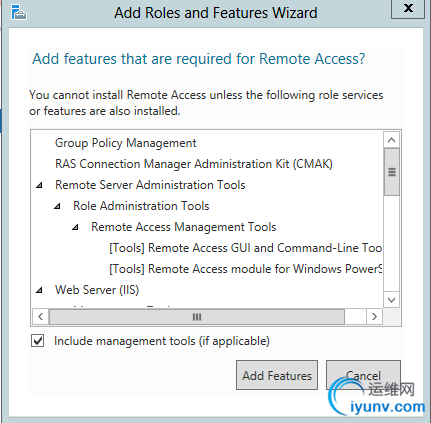
Task: Select Remote Access Management Tools label
Action: pos(184,227)
